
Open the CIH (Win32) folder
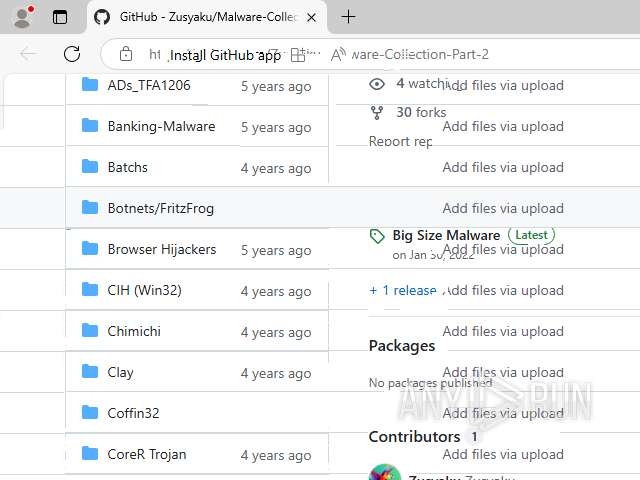pos(144,290)
